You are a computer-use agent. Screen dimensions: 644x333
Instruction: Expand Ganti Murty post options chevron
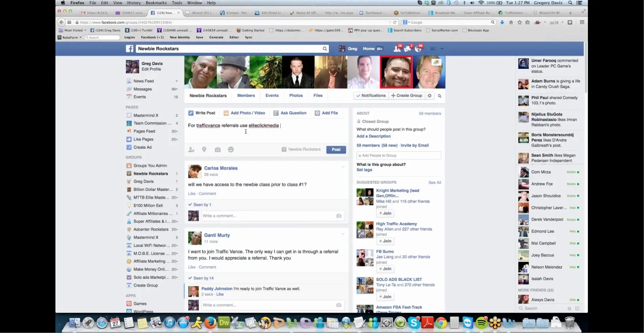(x=343, y=234)
